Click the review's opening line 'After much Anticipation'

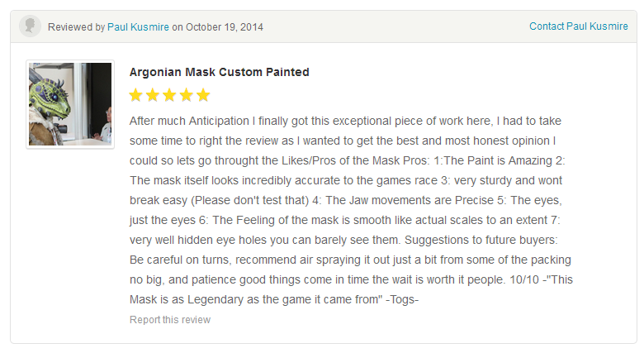click(189, 121)
